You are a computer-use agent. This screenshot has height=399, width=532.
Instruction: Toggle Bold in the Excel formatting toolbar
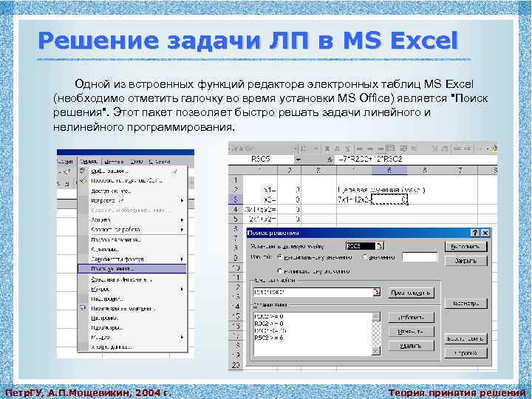[x=327, y=149]
